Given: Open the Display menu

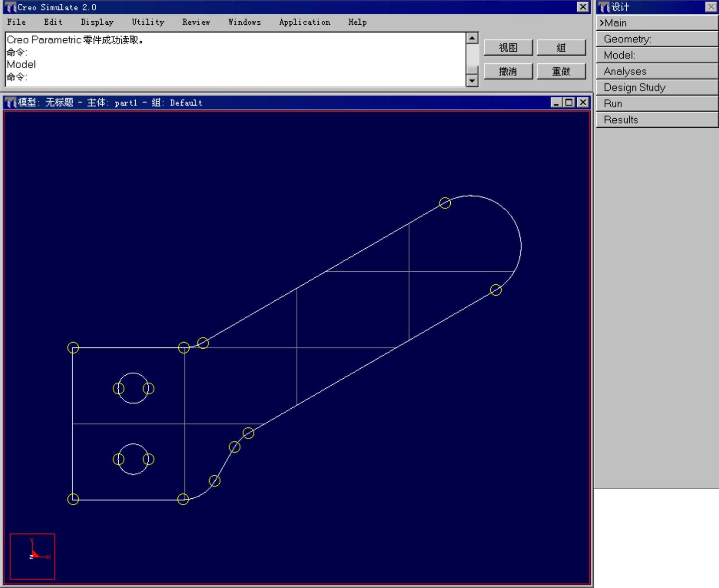Looking at the screenshot, I should click(x=97, y=22).
